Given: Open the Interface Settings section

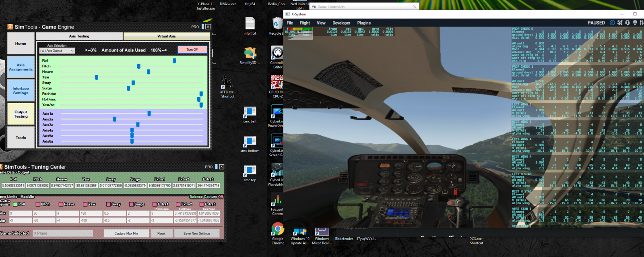Looking at the screenshot, I should click(21, 91).
